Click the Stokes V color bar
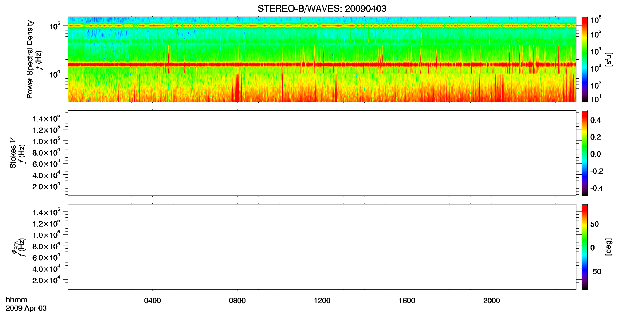 (585, 153)
